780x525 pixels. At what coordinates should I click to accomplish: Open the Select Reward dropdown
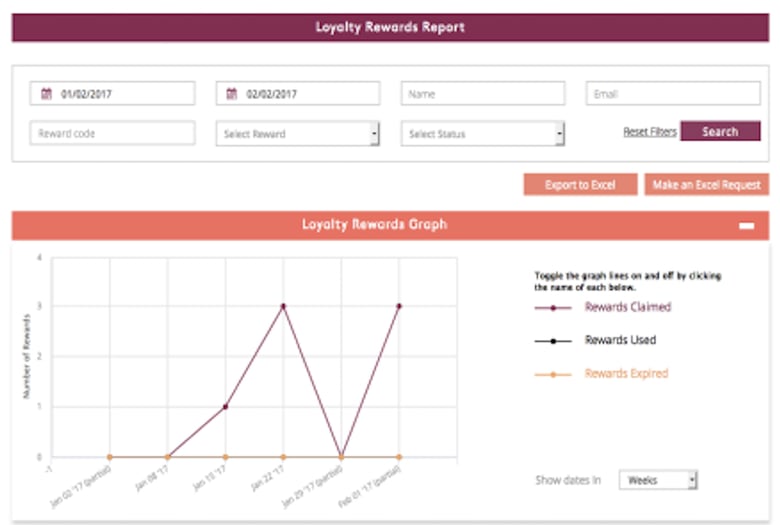297,134
